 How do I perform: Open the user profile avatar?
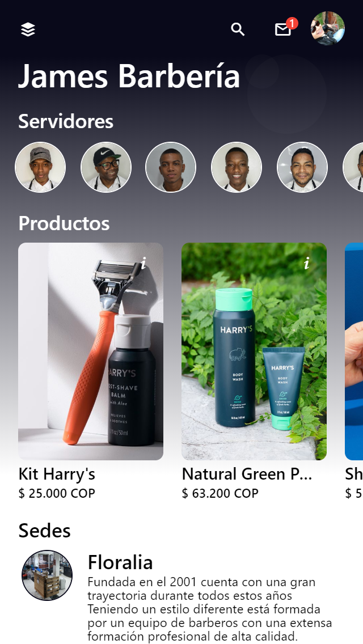pyautogui.click(x=328, y=28)
